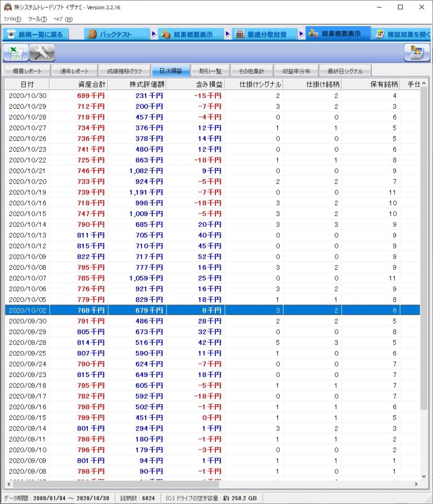Click the CSV export icon
Screen dimensions: 433x504
pos(16,52)
